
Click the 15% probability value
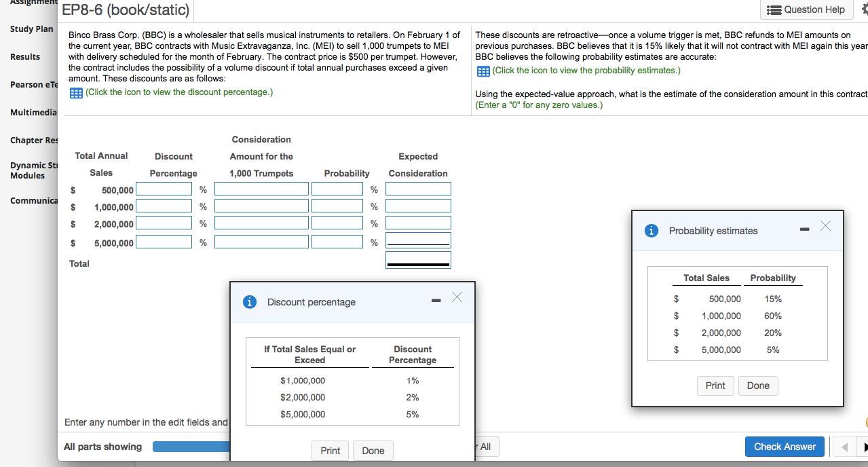click(x=772, y=299)
